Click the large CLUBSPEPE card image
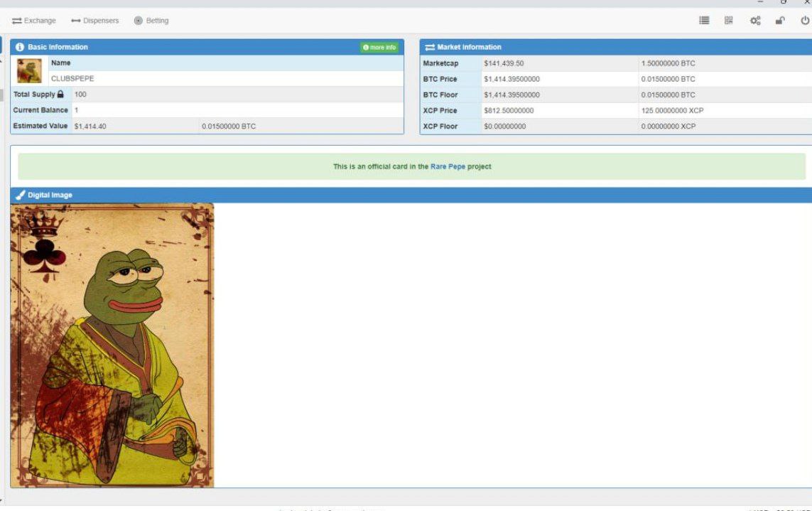The height and width of the screenshot is (511, 812). [112, 345]
